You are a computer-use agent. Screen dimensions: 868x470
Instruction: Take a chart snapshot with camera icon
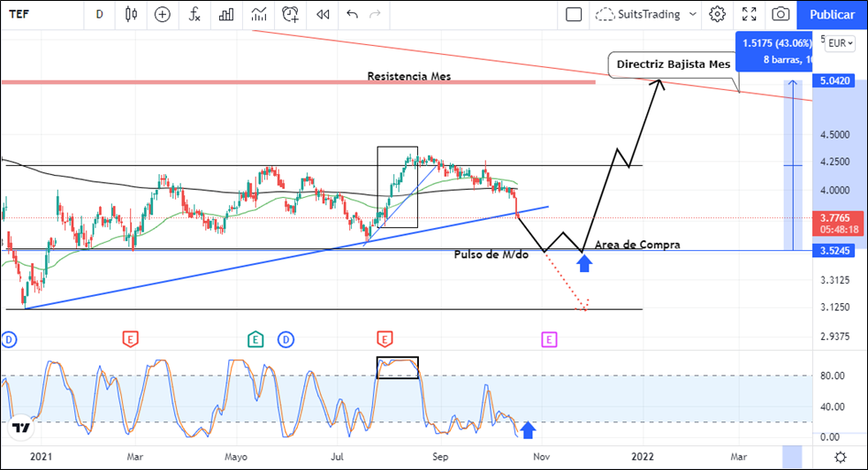(x=780, y=14)
